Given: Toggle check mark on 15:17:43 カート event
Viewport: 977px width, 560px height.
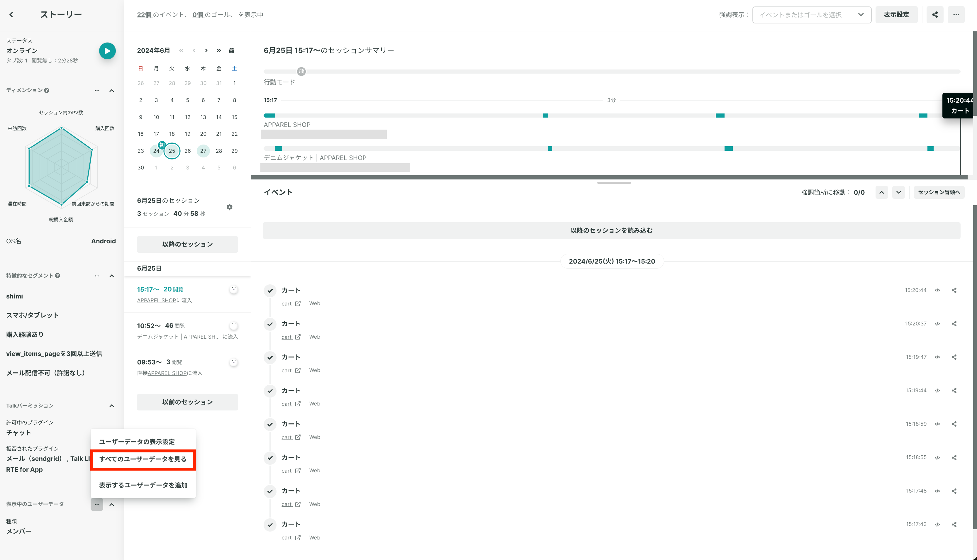Looking at the screenshot, I should pos(270,525).
